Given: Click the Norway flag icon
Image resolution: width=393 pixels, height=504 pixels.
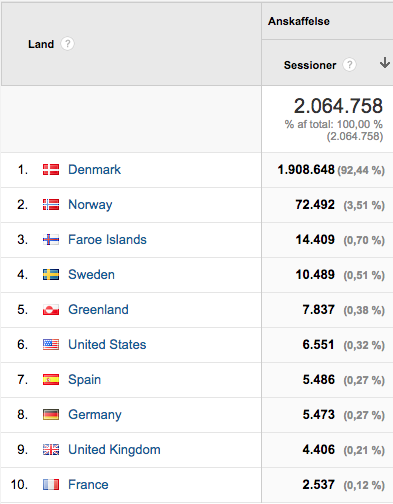Looking at the screenshot, I should click(x=51, y=205).
